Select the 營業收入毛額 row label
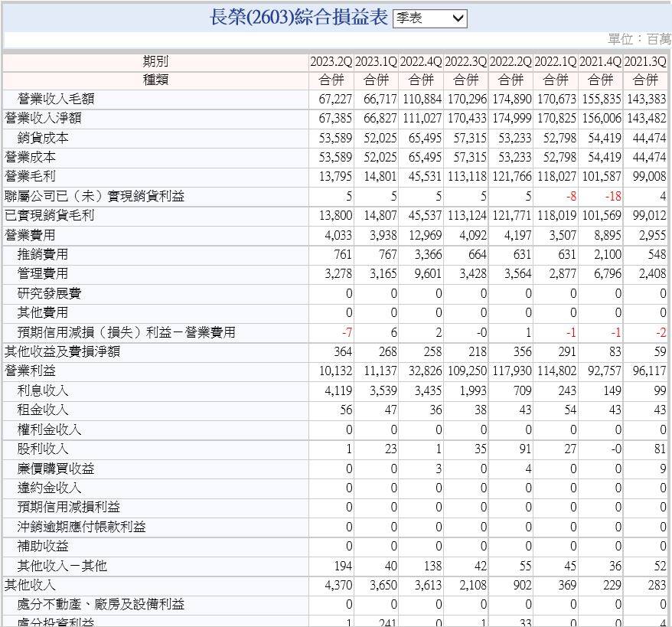 point(56,99)
